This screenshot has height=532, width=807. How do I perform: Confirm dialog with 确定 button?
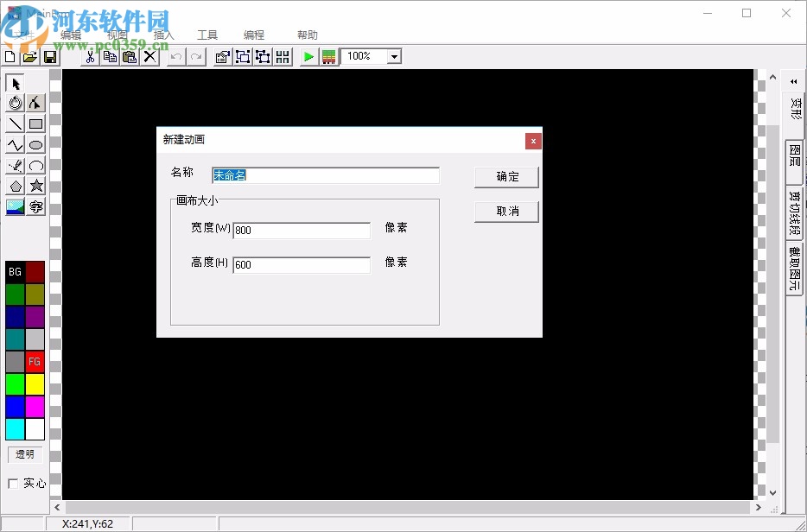click(x=506, y=177)
